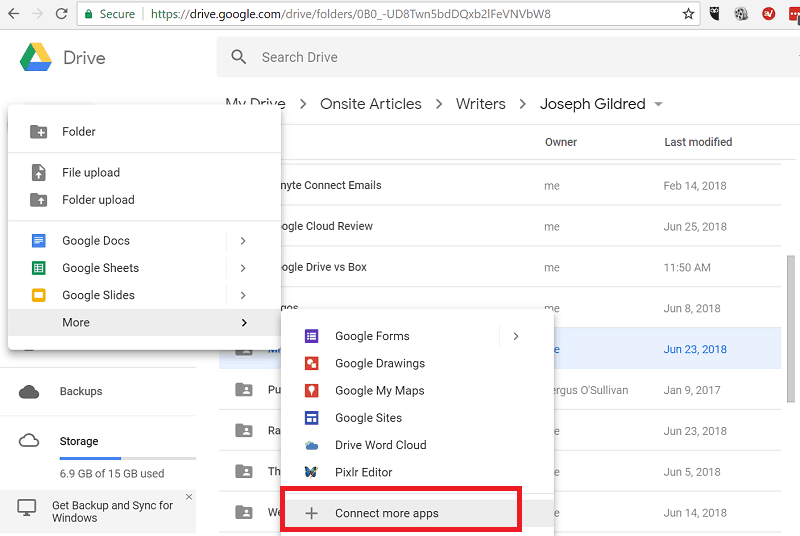Click the Google Docs icon
Viewport: 800px width, 536px height.
pos(38,240)
